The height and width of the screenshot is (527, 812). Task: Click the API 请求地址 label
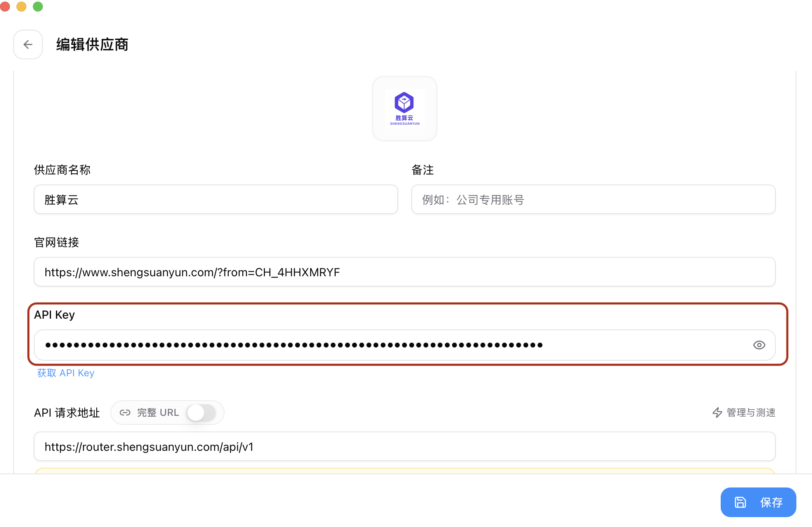click(67, 413)
